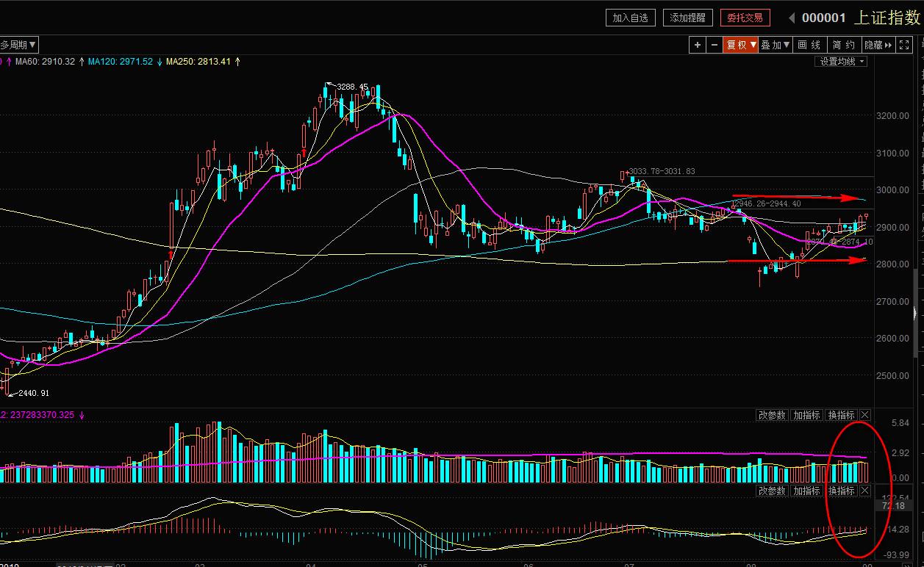Toggle 简约 simple view mode
The height and width of the screenshot is (567, 924).
click(843, 45)
